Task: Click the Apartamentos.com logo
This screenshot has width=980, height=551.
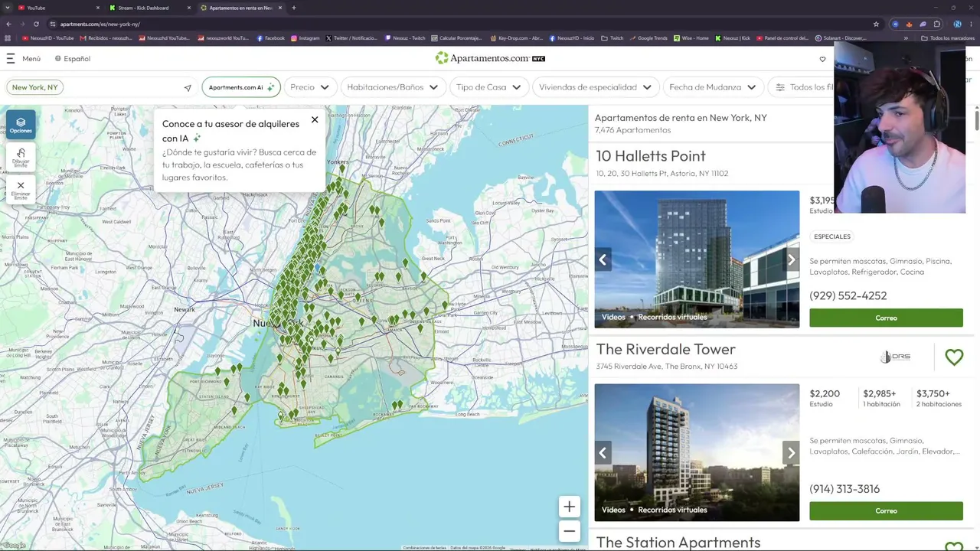Action: tap(490, 58)
